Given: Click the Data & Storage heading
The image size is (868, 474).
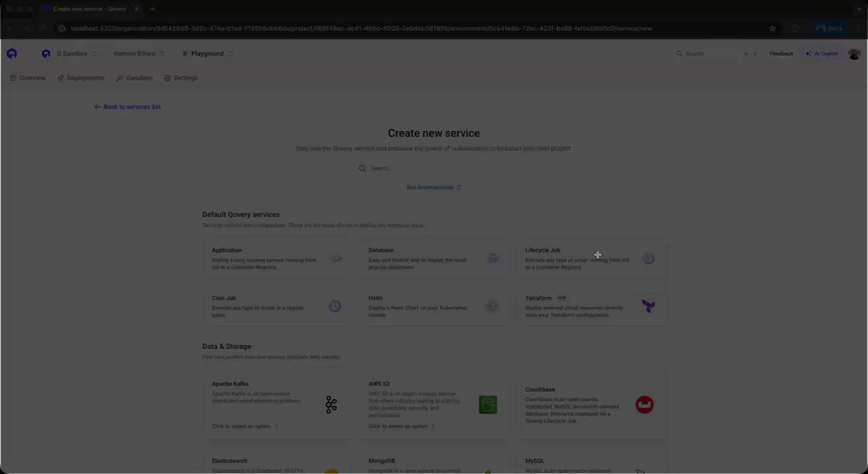Looking at the screenshot, I should [x=226, y=347].
